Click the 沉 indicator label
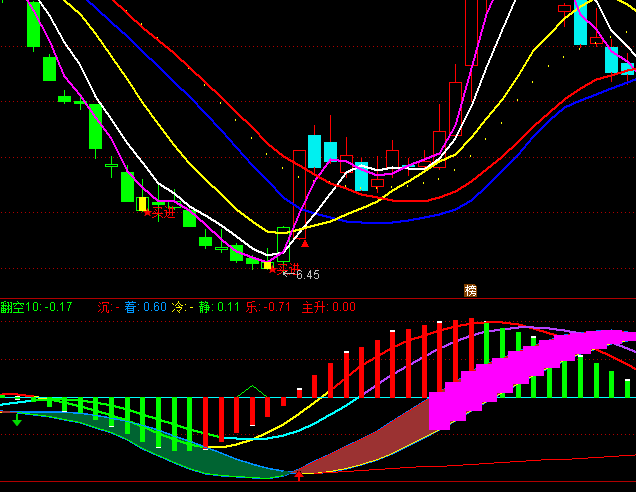 pyautogui.click(x=104, y=307)
